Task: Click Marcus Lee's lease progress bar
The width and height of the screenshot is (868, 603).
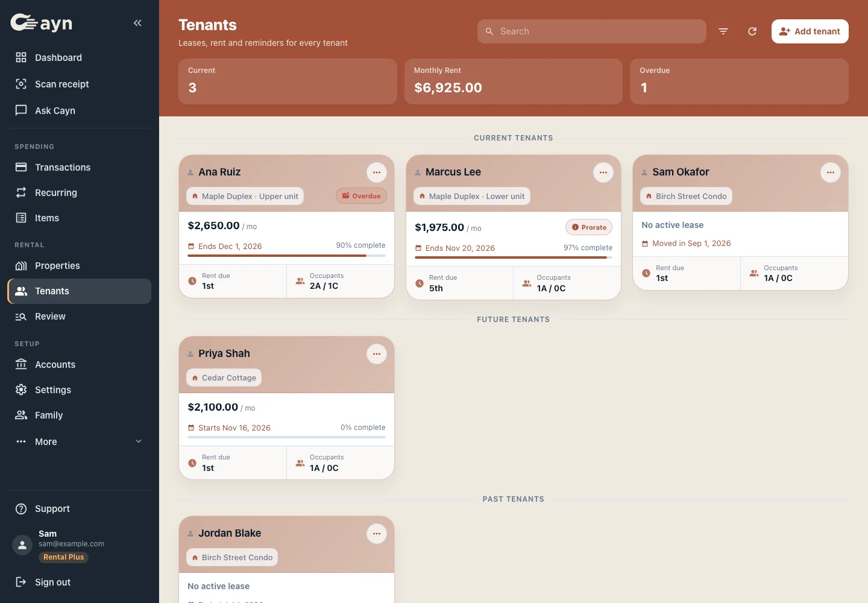Action: click(514, 257)
